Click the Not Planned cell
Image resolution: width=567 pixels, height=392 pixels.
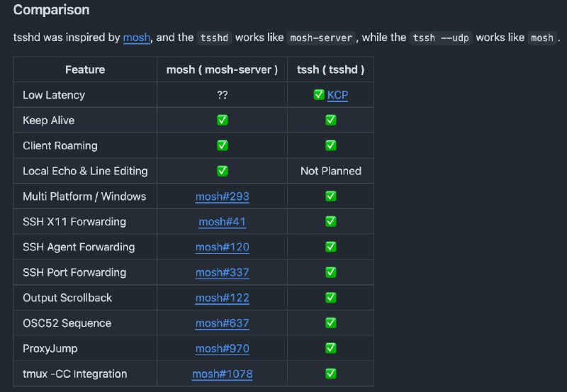click(331, 171)
